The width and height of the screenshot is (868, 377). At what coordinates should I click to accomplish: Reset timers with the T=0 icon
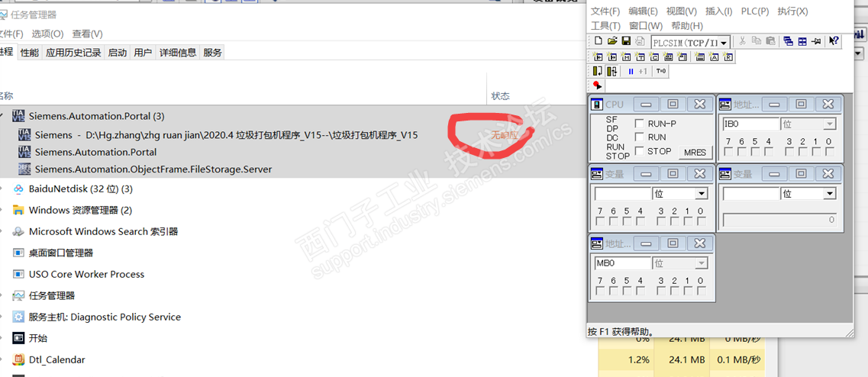(x=661, y=72)
